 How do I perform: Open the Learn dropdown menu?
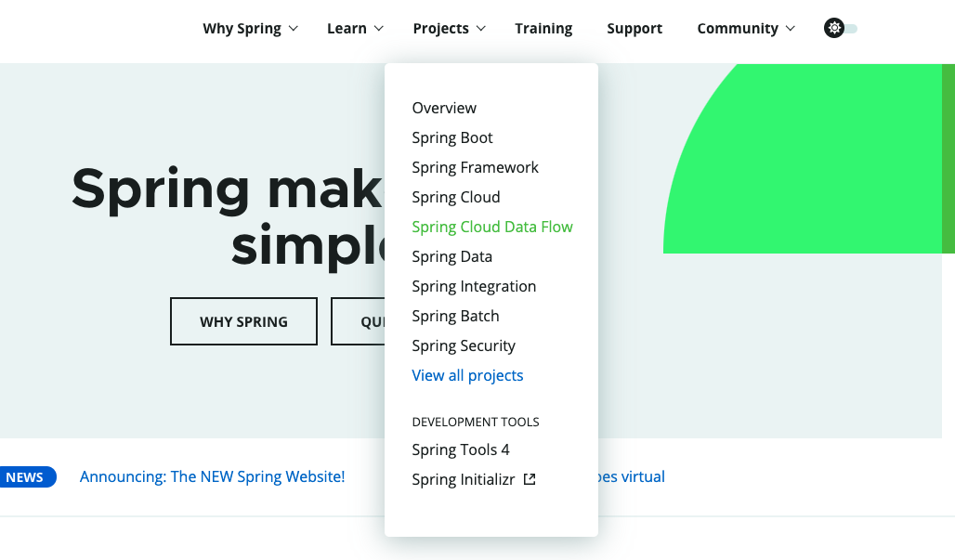(355, 29)
